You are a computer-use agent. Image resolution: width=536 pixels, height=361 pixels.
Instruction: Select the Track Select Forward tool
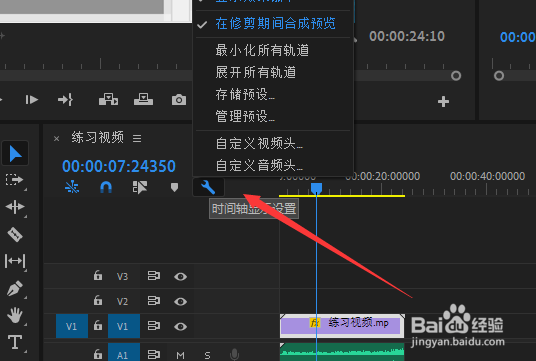(x=14, y=179)
